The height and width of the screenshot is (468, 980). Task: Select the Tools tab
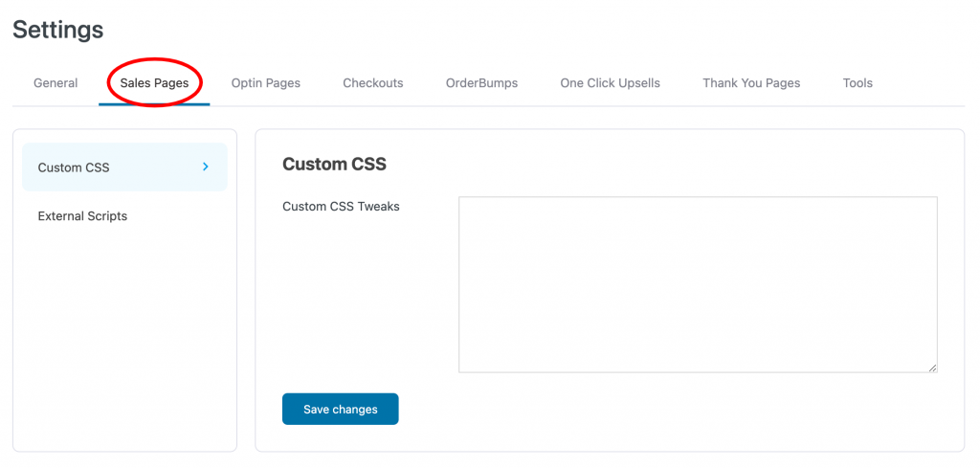857,83
